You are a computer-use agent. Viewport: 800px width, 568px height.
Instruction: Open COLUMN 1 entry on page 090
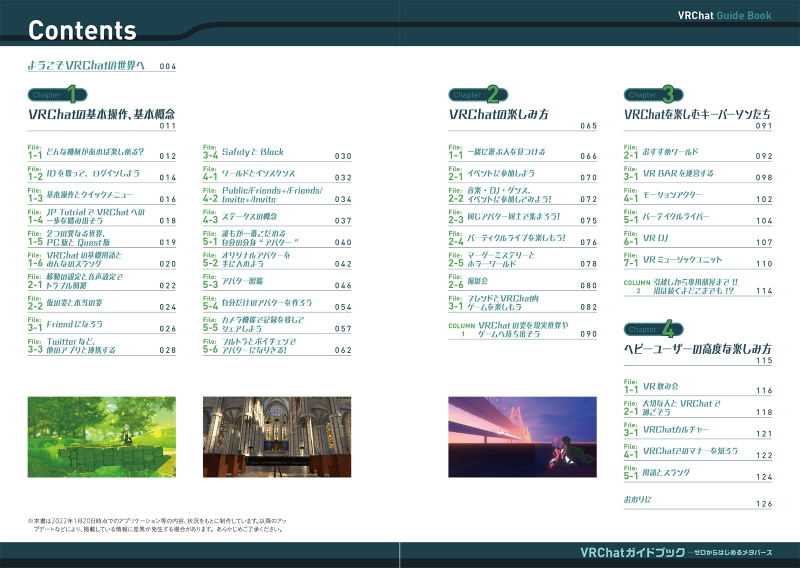522,330
